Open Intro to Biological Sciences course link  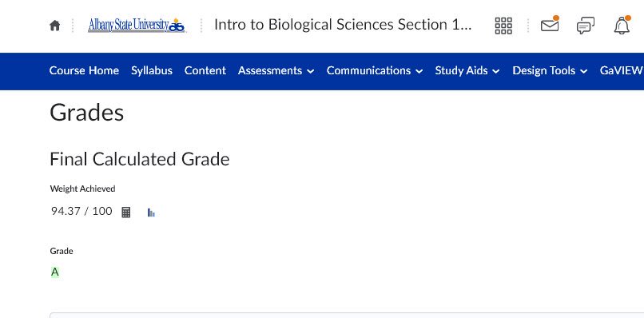[343, 25]
